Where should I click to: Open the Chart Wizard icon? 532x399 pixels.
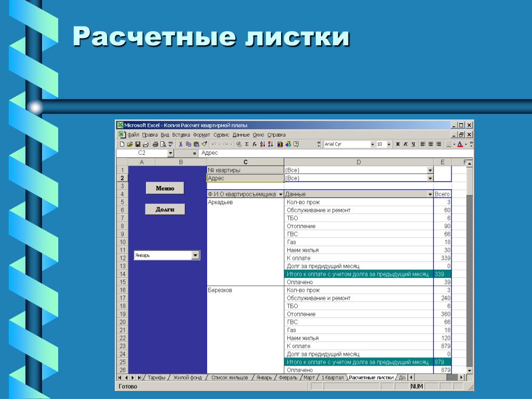pyautogui.click(x=280, y=144)
